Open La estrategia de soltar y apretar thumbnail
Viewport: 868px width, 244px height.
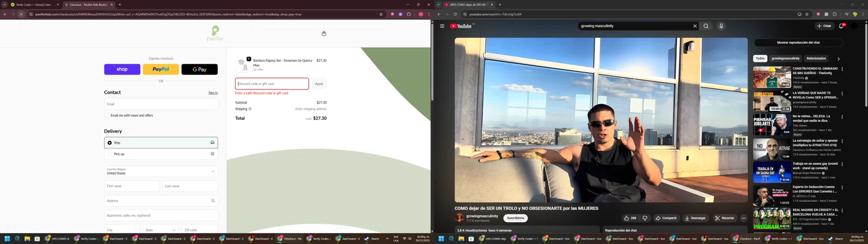772,149
